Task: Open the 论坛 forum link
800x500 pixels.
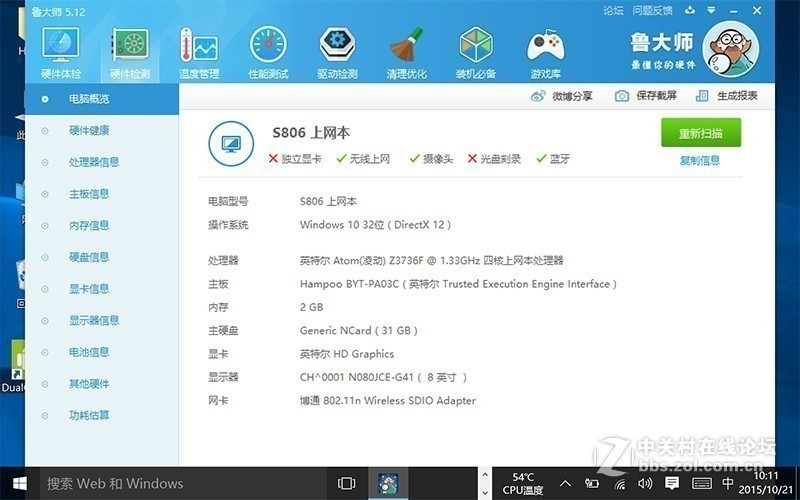Action: (x=613, y=11)
